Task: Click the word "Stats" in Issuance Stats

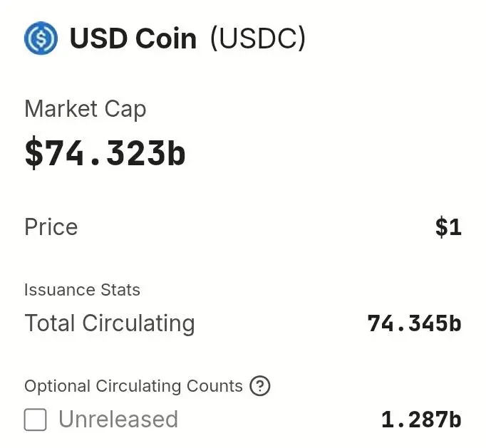Action: tap(120, 290)
